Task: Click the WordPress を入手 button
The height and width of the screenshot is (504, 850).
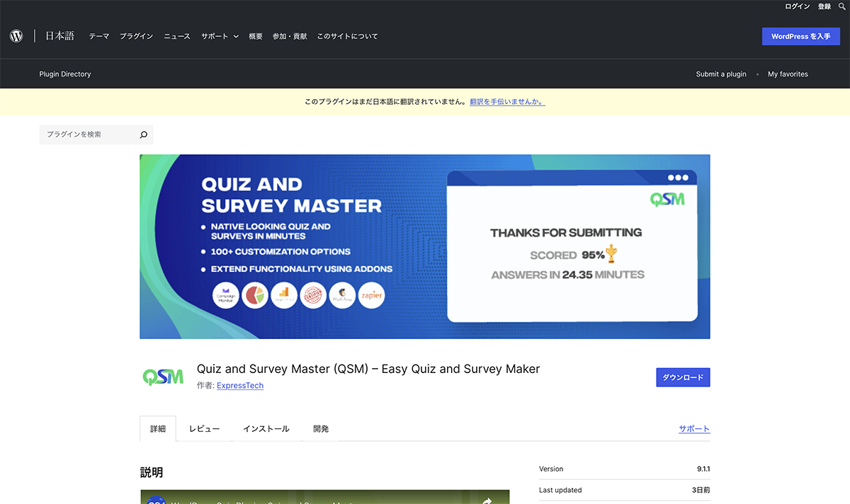Action: (800, 36)
